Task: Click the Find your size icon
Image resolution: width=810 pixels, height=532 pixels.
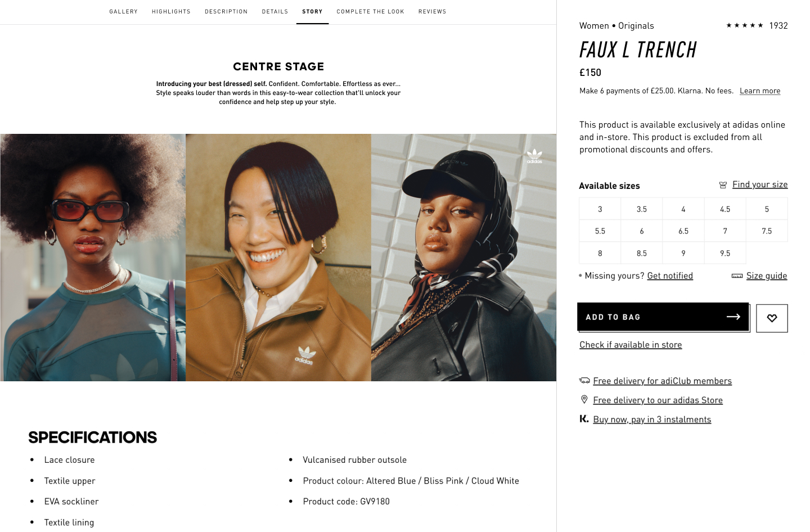Action: pos(723,185)
